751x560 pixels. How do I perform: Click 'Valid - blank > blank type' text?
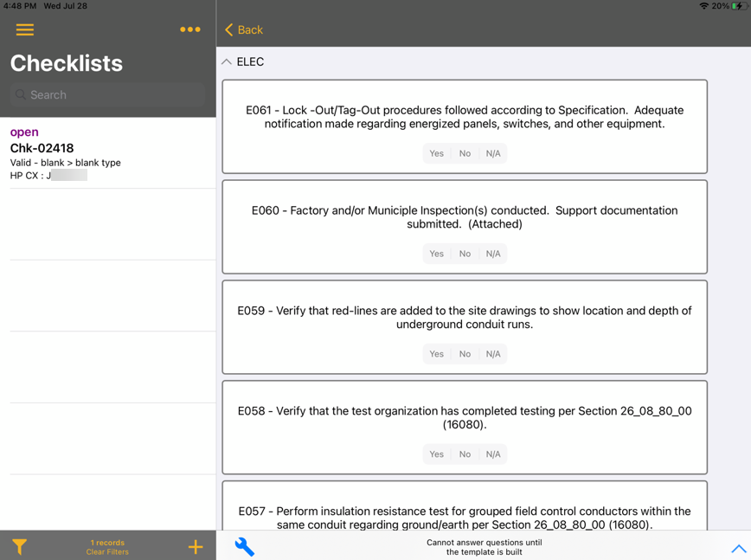(x=65, y=163)
